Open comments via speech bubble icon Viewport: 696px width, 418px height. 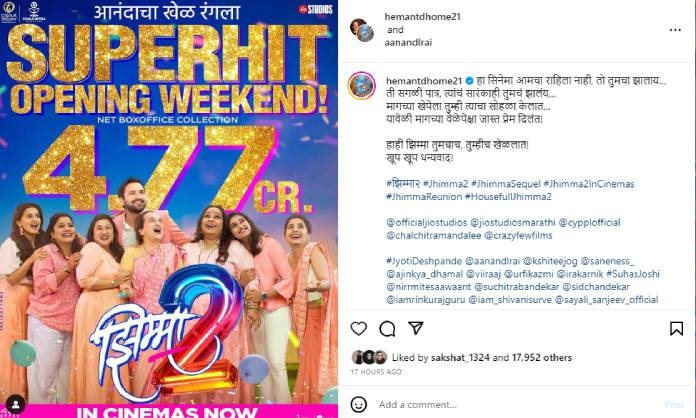coord(387,329)
